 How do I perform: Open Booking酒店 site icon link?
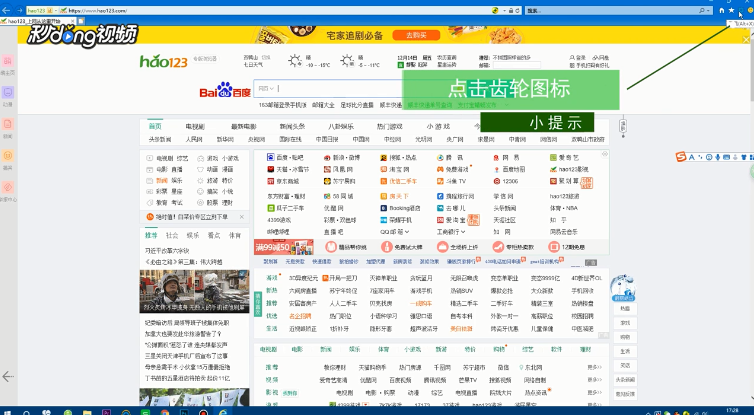[x=400, y=208]
